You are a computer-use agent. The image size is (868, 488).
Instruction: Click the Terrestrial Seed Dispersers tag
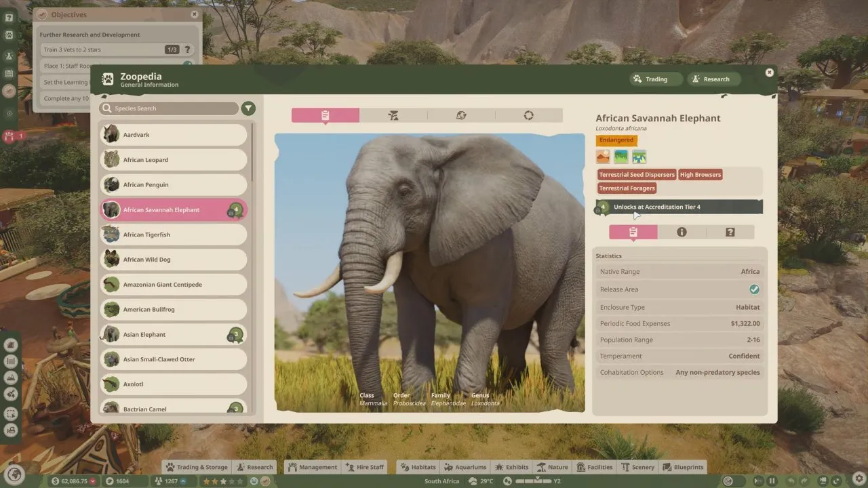(637, 175)
